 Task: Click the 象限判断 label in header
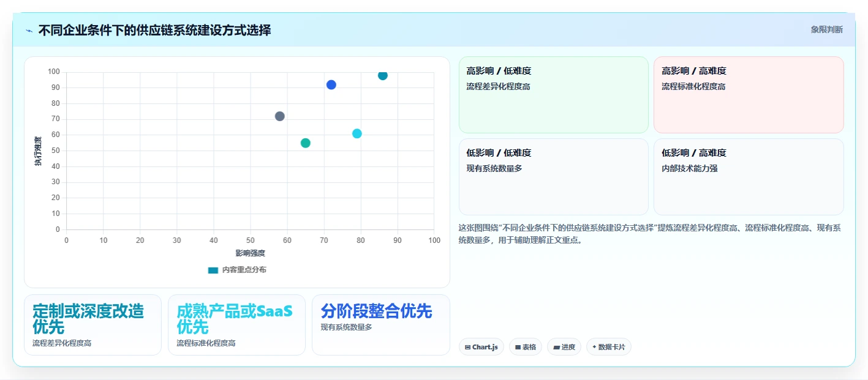point(826,29)
